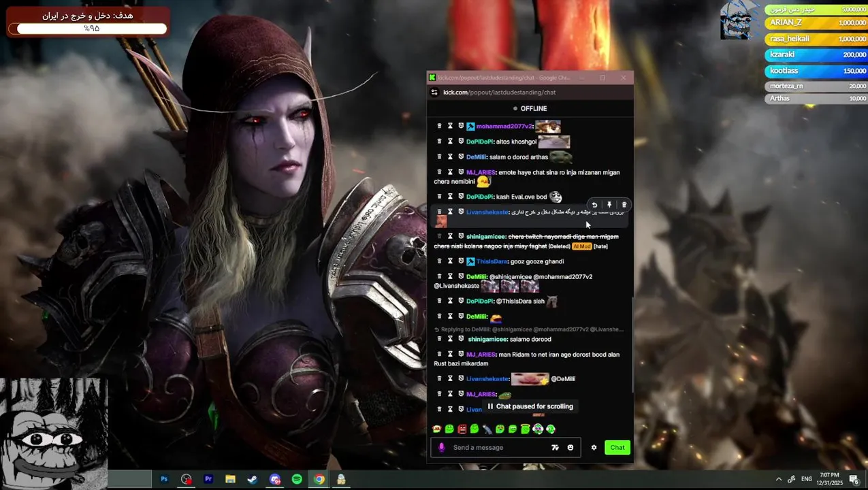Click the Chat send button
Screen dimensions: 868x490
[617, 447]
